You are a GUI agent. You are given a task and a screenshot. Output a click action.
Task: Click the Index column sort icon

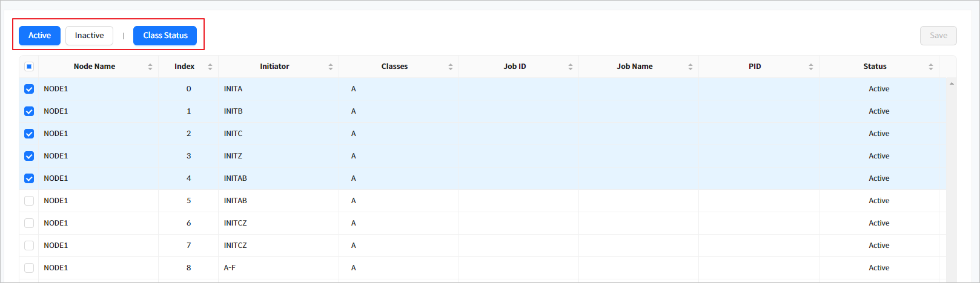coord(210,67)
